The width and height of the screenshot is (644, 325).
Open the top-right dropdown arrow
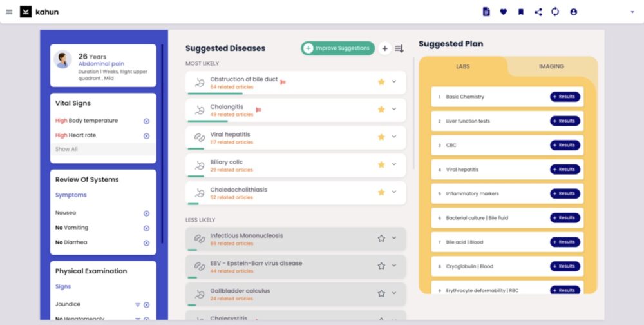tap(632, 12)
